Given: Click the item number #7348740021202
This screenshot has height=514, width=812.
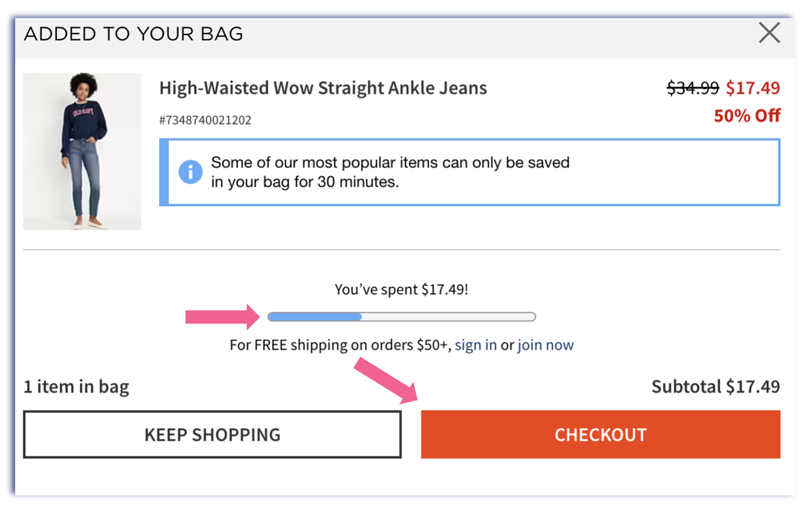Looking at the screenshot, I should coord(205,120).
